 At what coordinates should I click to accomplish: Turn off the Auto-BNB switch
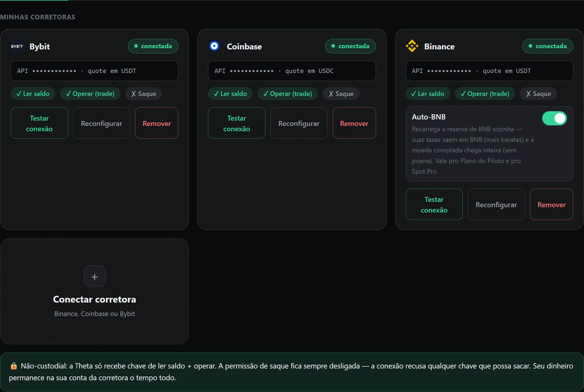(x=554, y=118)
